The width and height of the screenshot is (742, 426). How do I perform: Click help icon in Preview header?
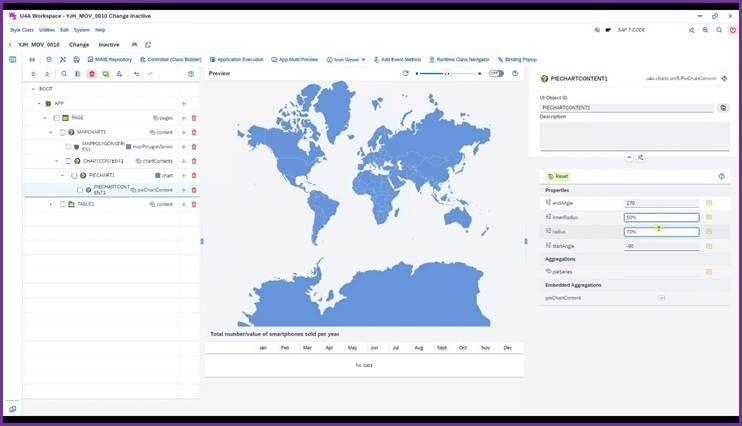tap(515, 73)
